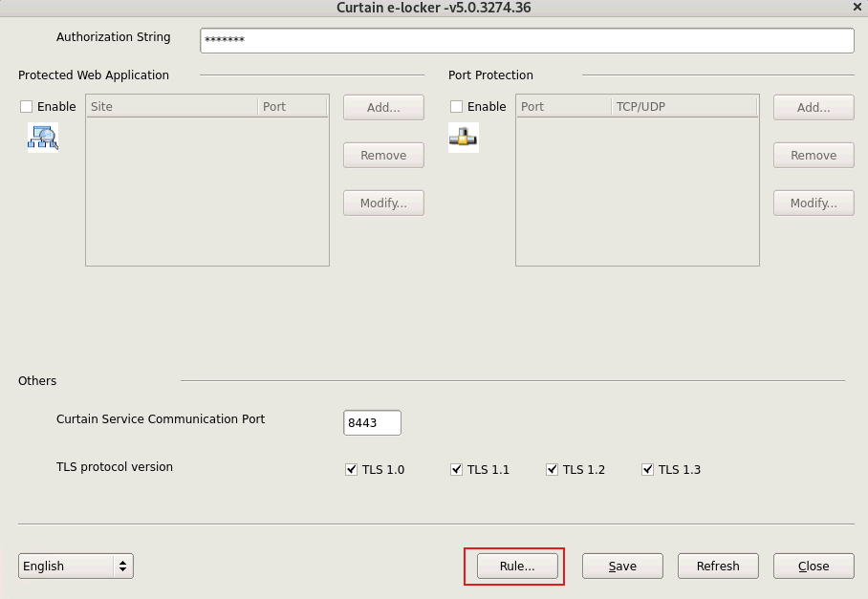The image size is (868, 599).
Task: Toggle TLS 1.2 checkbox
Action: point(552,470)
